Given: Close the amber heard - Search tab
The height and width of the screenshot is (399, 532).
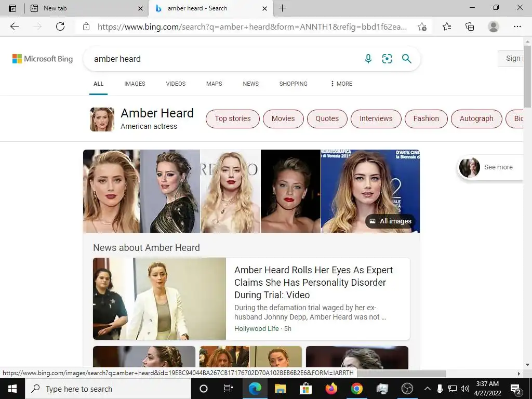Looking at the screenshot, I should (x=265, y=8).
